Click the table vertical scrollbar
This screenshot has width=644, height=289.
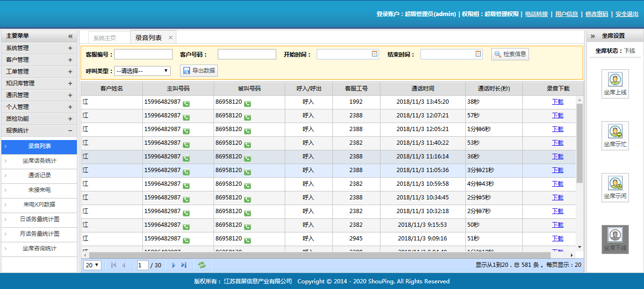[580, 143]
